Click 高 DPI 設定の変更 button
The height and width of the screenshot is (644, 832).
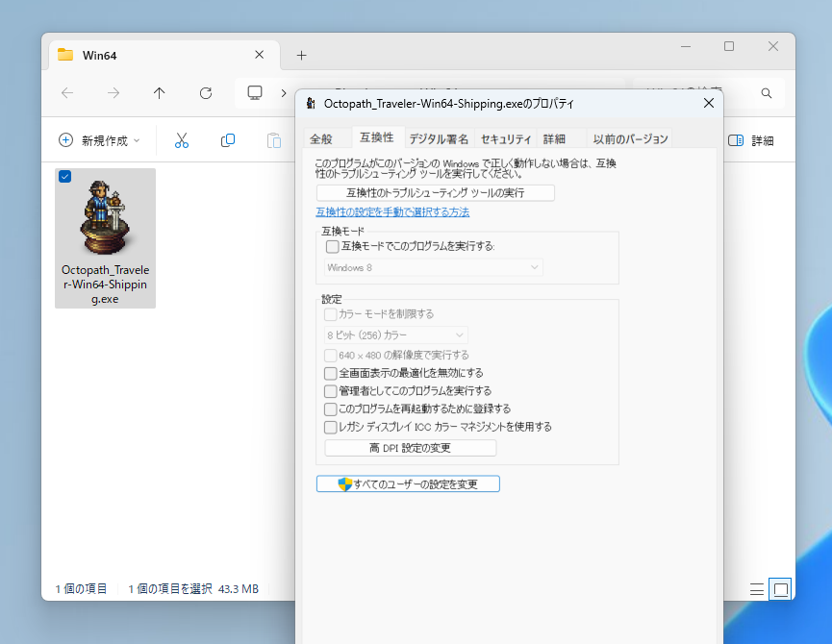pos(410,448)
